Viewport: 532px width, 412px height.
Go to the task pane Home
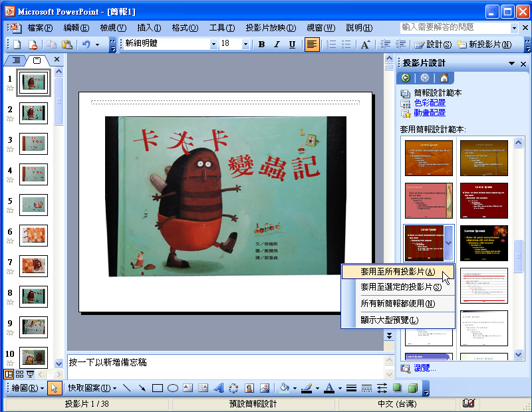click(444, 78)
